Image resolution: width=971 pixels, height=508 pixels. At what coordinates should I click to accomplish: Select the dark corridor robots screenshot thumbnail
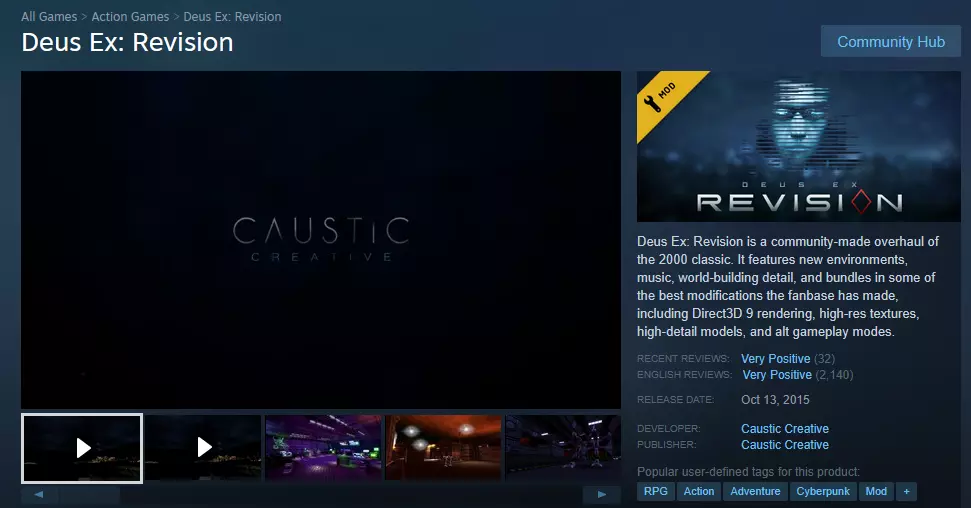(563, 448)
